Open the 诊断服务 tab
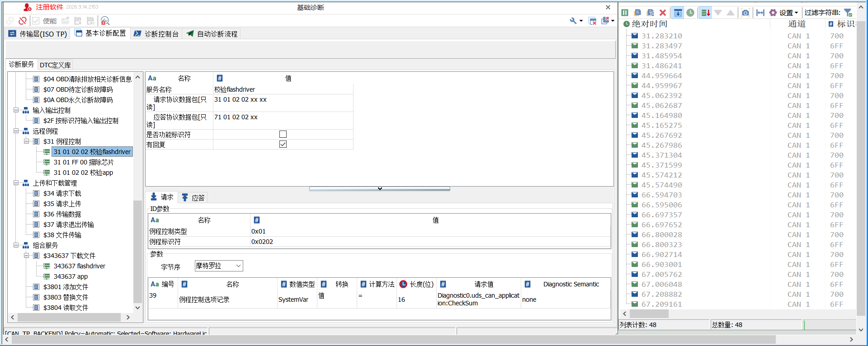 (x=22, y=65)
